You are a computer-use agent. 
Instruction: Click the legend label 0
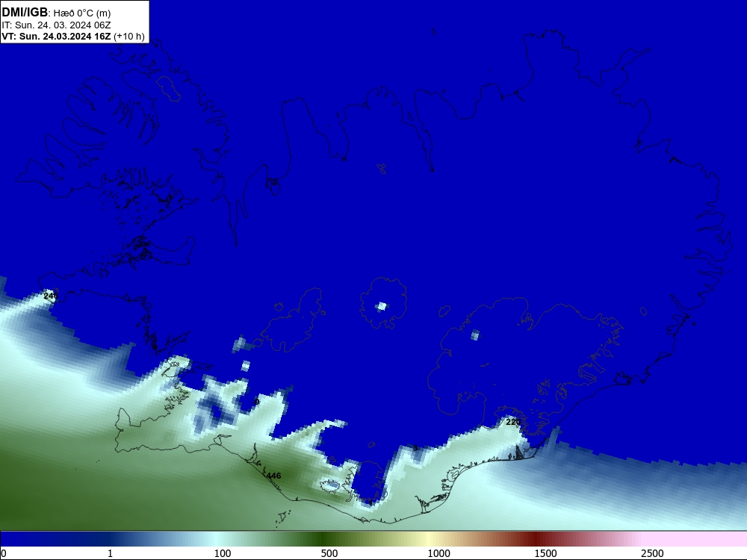4,553
